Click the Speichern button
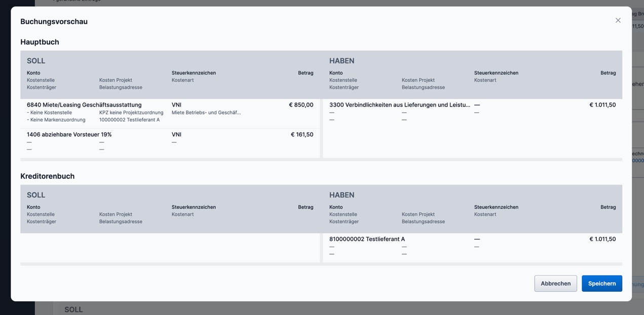Viewport: 644px width, 315px height. (x=601, y=284)
